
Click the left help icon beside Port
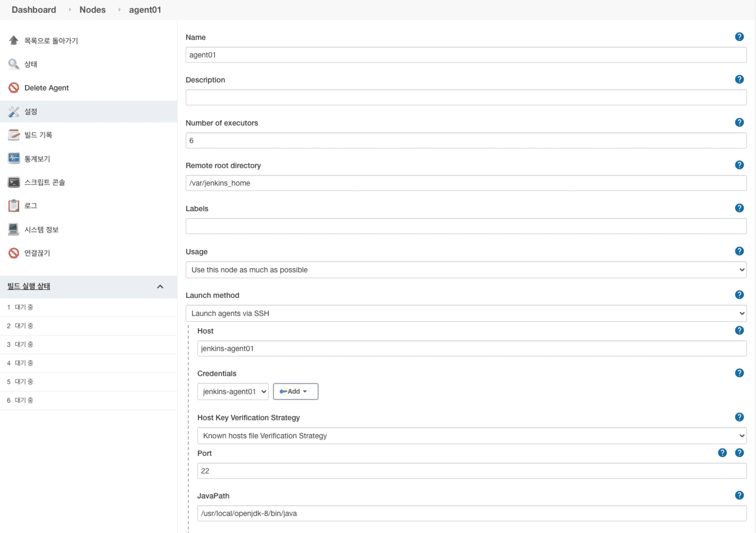tap(722, 453)
